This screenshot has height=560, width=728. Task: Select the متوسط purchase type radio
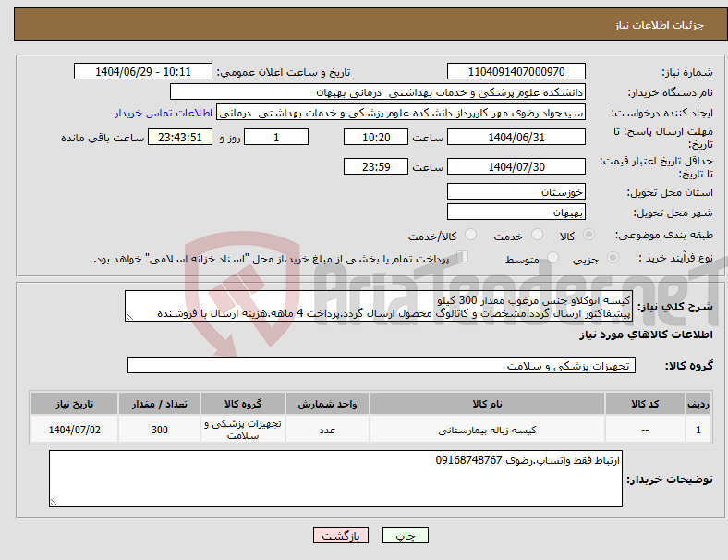(x=552, y=257)
